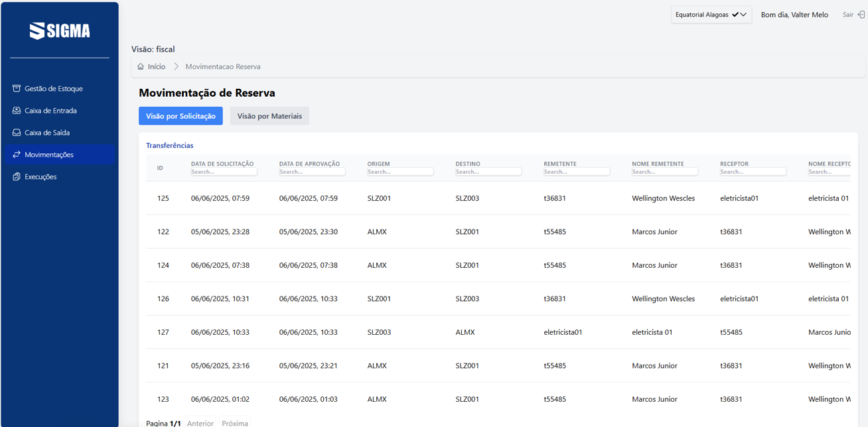Screen dimensions: 868x427
Task: Click the SIGMA logo in sidebar
Action: coord(60,30)
